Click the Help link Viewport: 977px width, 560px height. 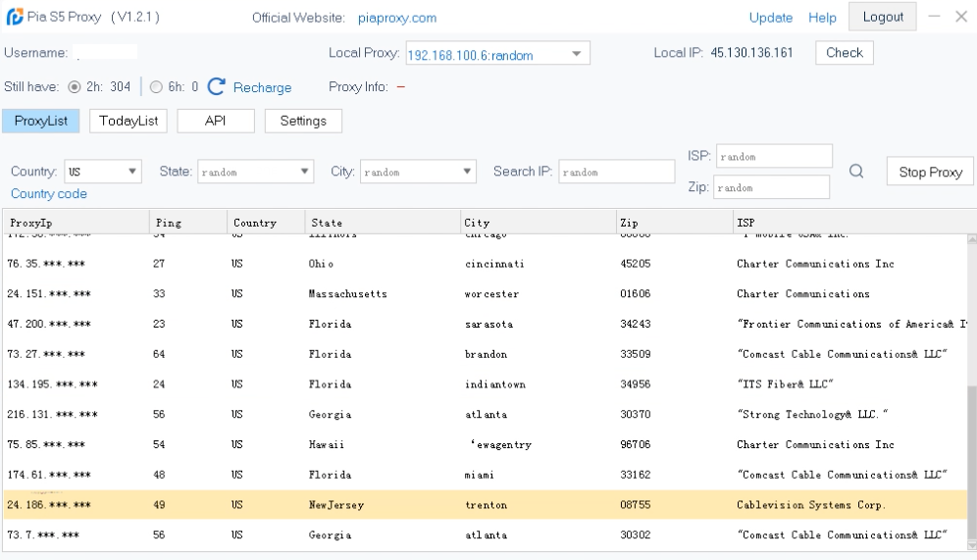(x=822, y=18)
